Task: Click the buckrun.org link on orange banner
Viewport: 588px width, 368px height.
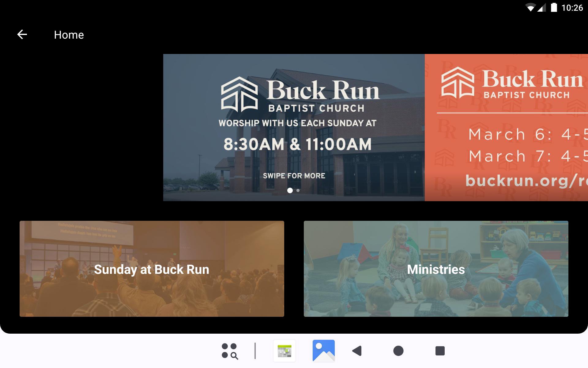Action: pos(526,181)
